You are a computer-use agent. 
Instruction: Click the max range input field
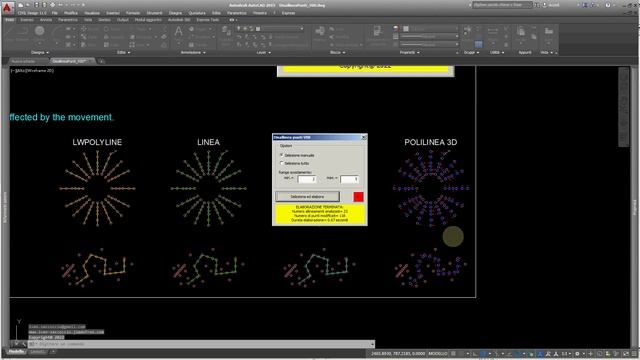coord(349,179)
